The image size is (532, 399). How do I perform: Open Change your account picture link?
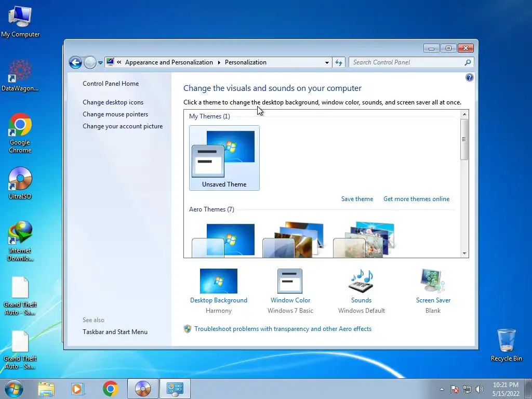coord(123,126)
